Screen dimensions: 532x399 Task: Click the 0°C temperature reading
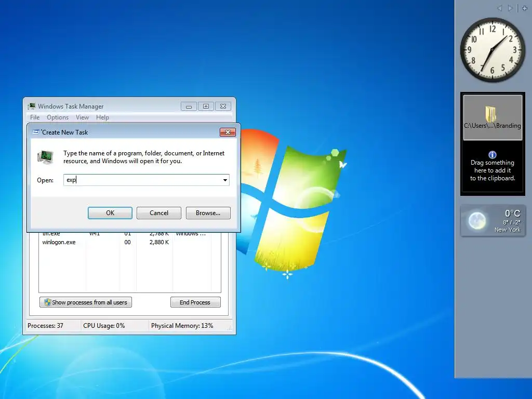tap(512, 214)
